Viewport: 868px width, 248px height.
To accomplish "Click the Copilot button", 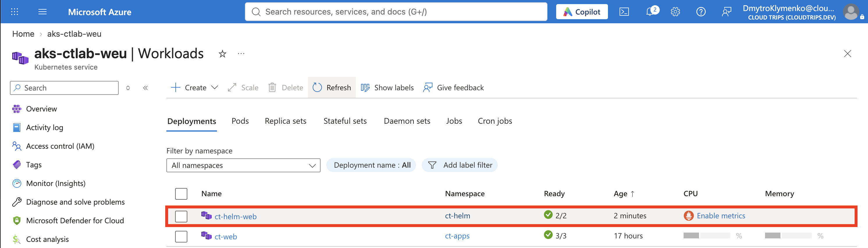I will 581,12.
